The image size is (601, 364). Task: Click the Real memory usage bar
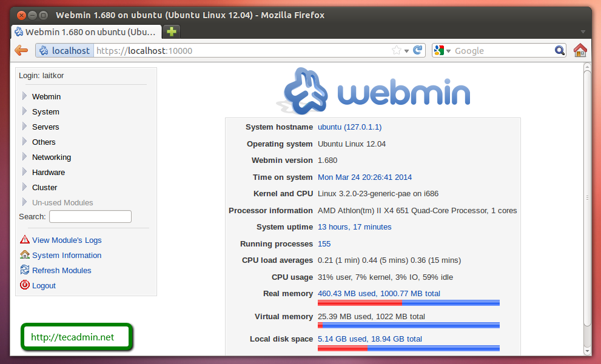[409, 303]
